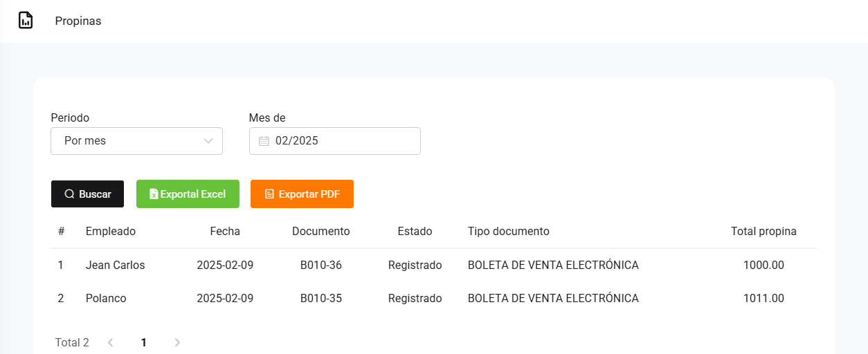Go to next page arrow
Viewport: 868px width, 354px height.
(177, 342)
